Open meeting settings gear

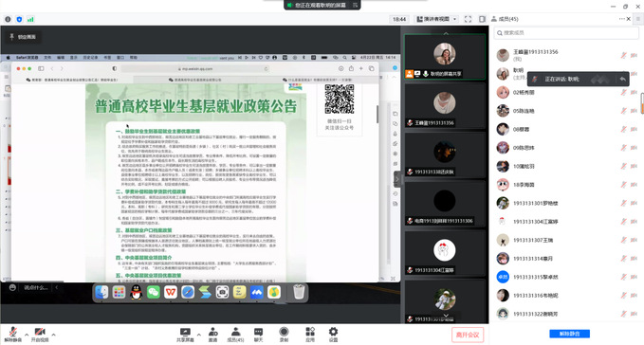[333, 335]
